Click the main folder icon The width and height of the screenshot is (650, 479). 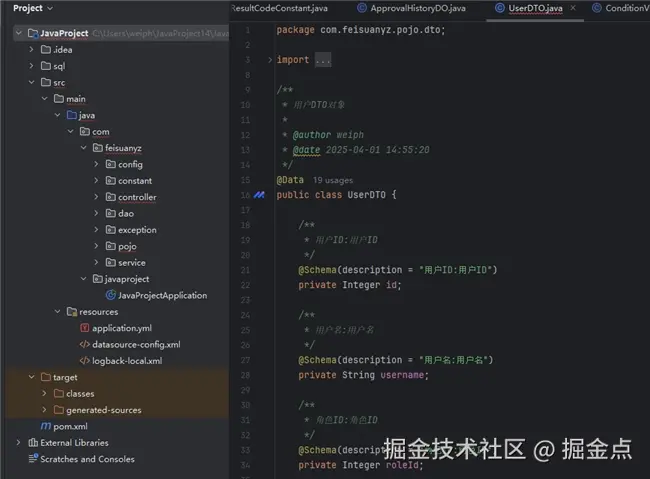[59, 99]
